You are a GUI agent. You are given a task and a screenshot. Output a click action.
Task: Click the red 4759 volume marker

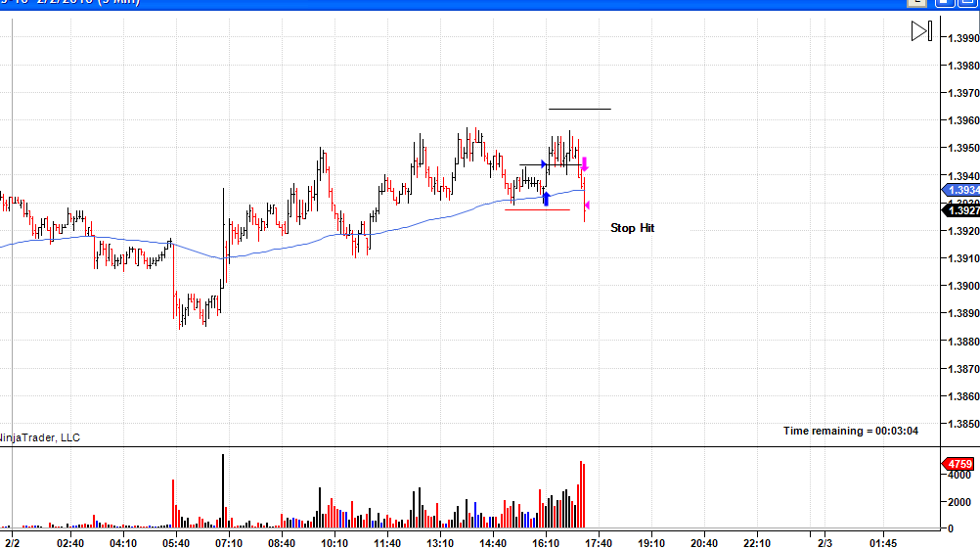pos(958,464)
